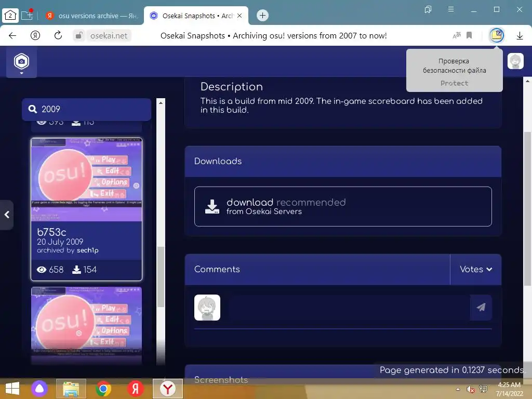Close the Osekai Snapshots tab
Image resolution: width=532 pixels, height=399 pixels.
(240, 16)
